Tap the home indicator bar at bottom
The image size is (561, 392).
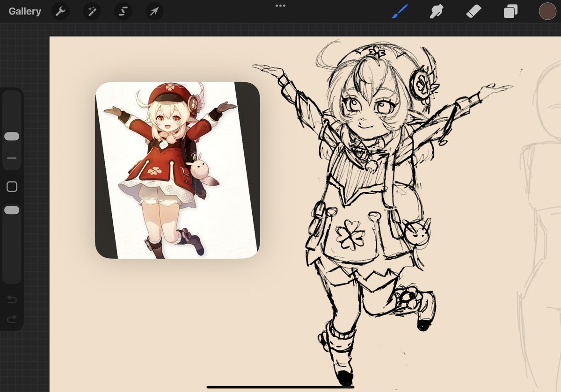pyautogui.click(x=281, y=387)
